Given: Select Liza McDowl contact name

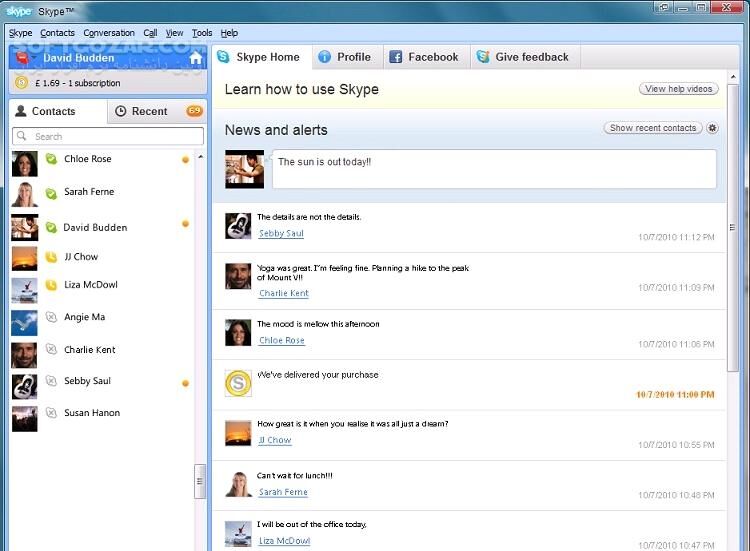Looking at the screenshot, I should (x=91, y=285).
